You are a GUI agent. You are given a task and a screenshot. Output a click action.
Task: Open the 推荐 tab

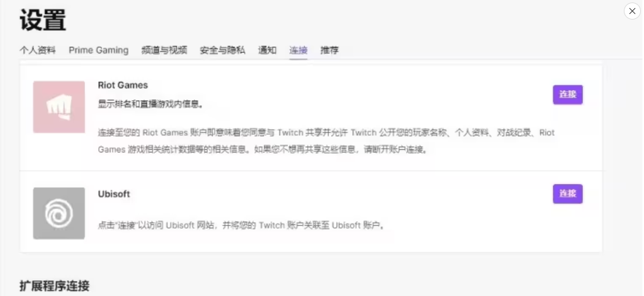point(330,50)
